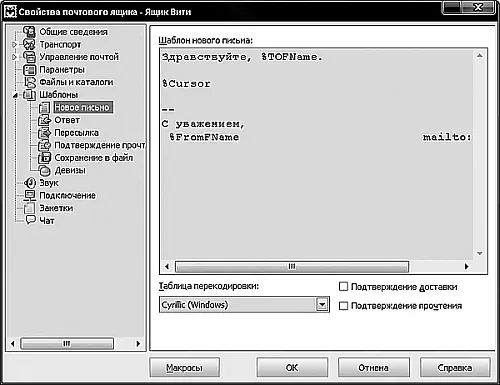Image resolution: width=500 pixels, height=385 pixels.
Task: Click the Параметры tree icon
Action: (29, 70)
